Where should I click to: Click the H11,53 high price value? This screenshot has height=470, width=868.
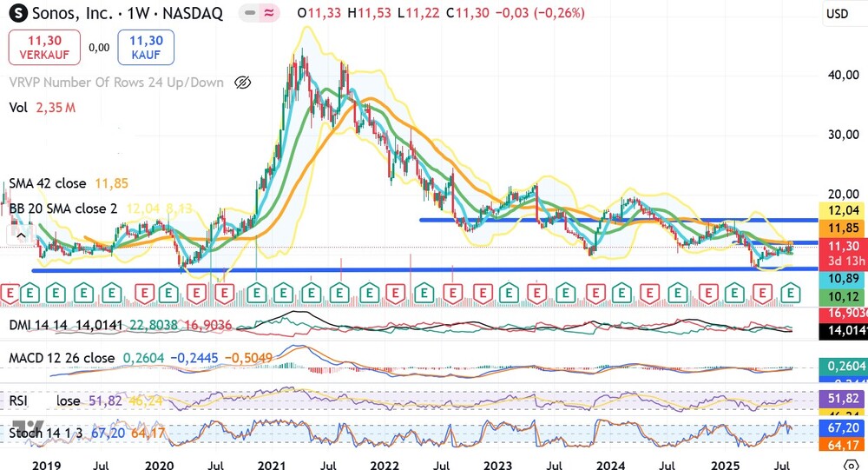[x=369, y=13]
